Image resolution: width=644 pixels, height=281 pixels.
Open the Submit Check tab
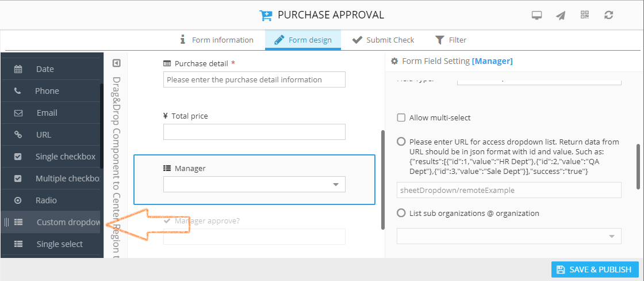point(383,40)
